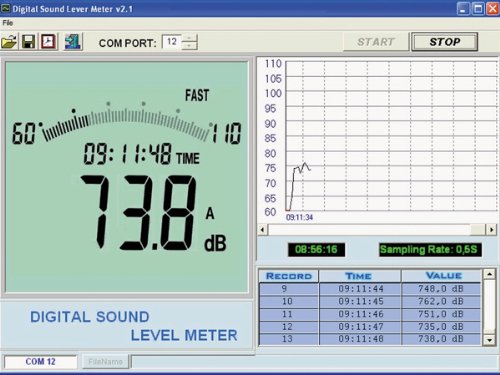Open the File menu
This screenshot has width=500, height=375.
tap(8, 23)
